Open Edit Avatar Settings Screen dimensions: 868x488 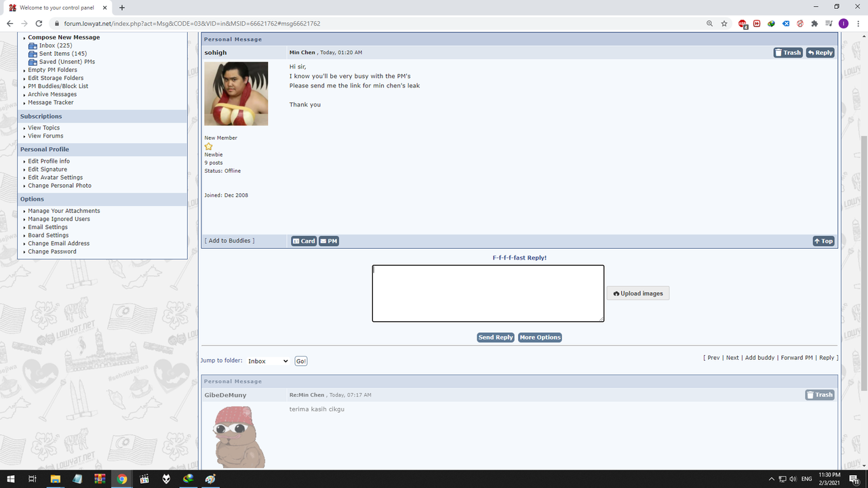[x=55, y=178]
